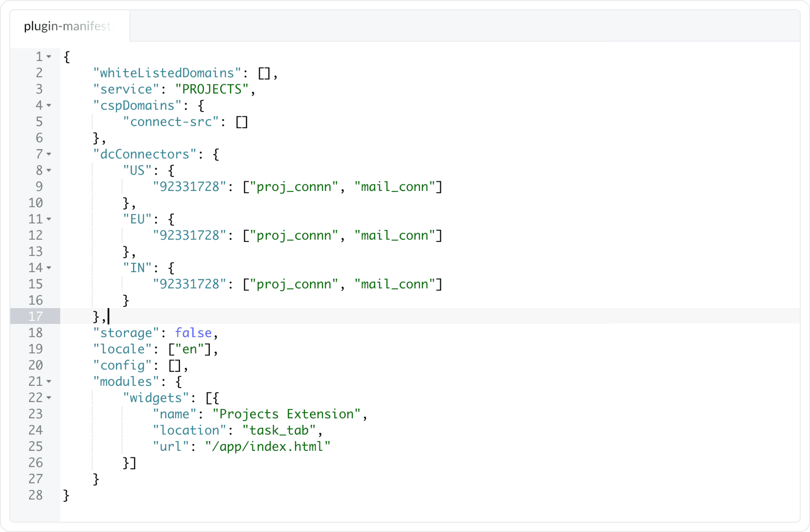Collapse the dcConnectors section fold arrow
Screen dimensions: 810x532
pos(49,154)
